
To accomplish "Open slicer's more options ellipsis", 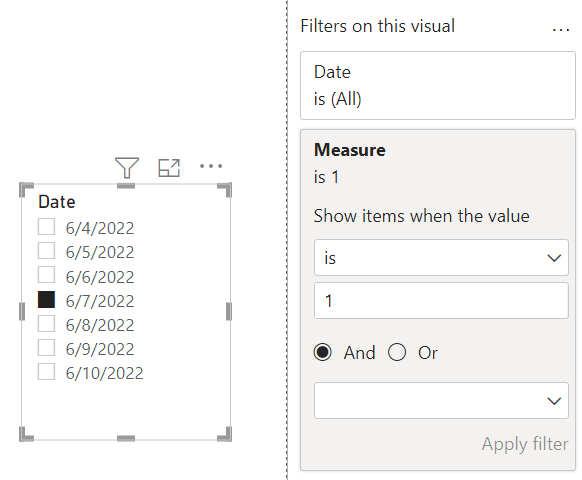I will point(211,166).
